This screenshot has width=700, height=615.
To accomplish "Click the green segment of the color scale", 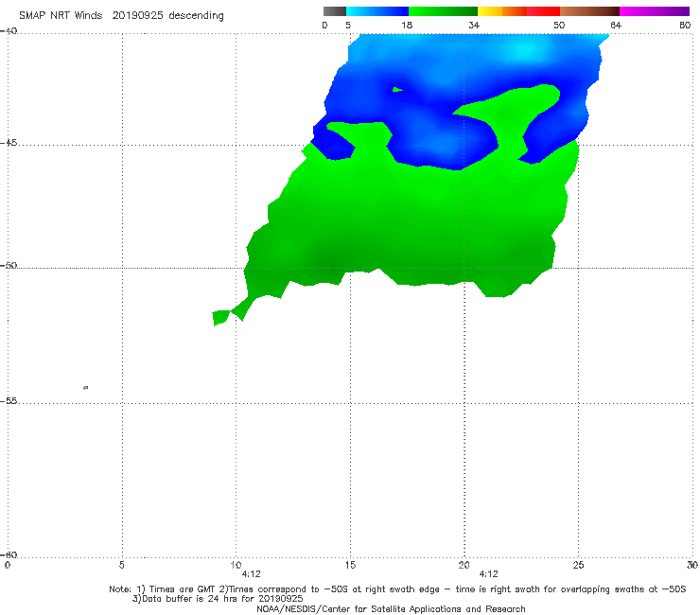I will click(443, 11).
